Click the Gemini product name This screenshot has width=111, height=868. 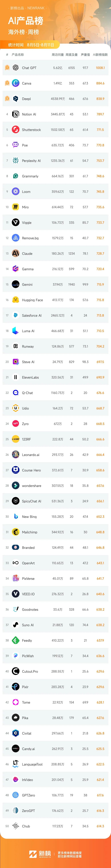[x=27, y=284]
